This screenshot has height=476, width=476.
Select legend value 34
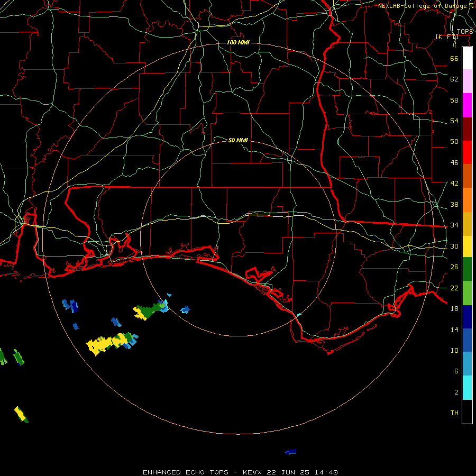454,225
